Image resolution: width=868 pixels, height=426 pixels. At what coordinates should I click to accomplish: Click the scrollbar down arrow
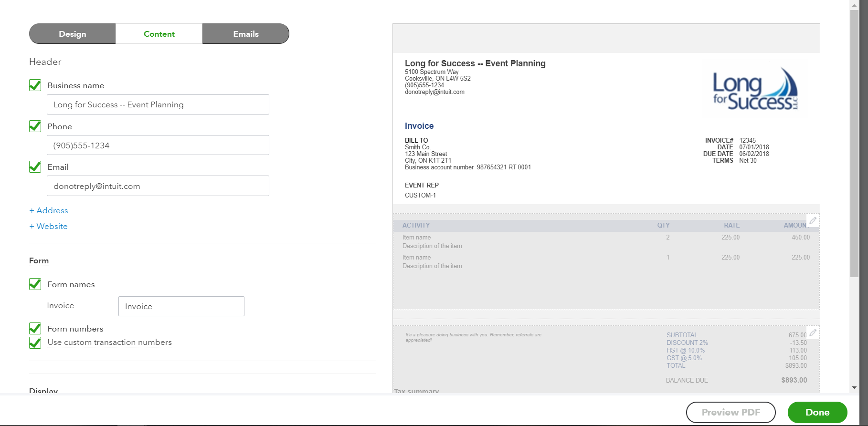coord(854,387)
